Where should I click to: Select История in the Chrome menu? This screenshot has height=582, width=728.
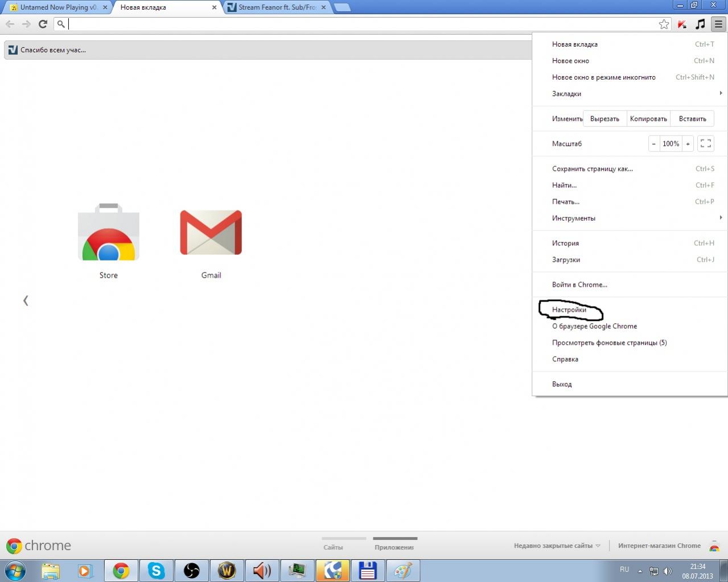pos(565,243)
